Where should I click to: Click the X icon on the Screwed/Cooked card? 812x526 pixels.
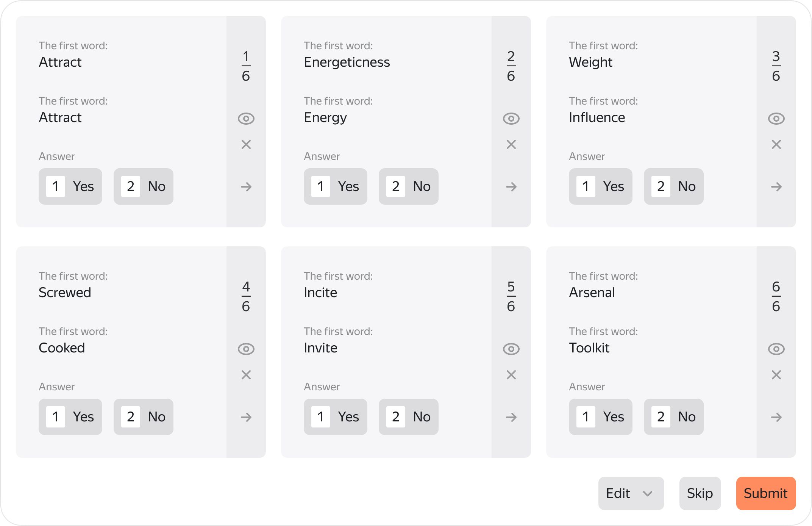click(246, 375)
